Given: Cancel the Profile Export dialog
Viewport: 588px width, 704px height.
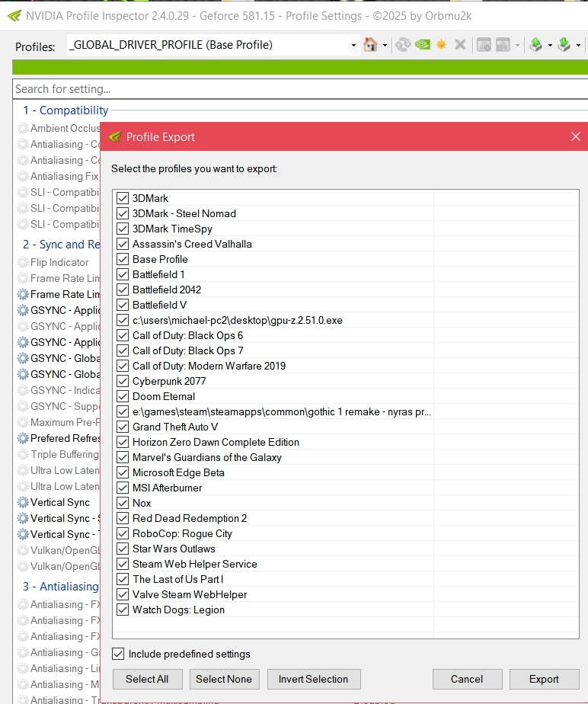Looking at the screenshot, I should pos(467,680).
